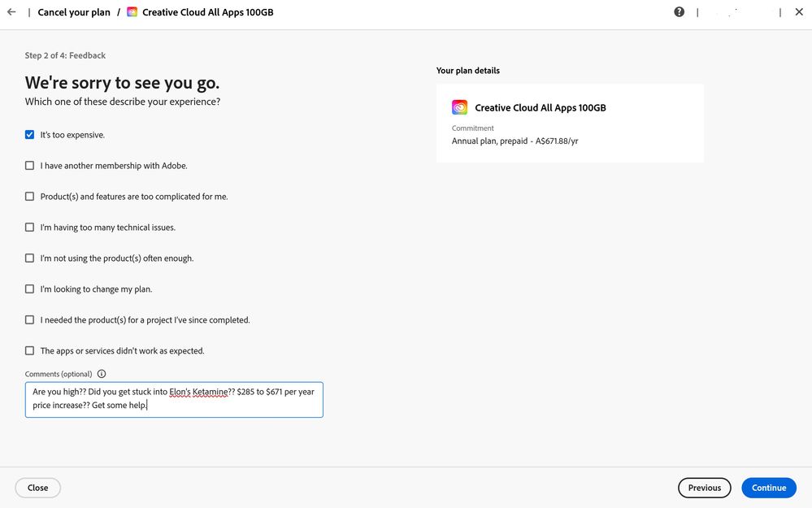The width and height of the screenshot is (812, 508).
Task: Tick "I'm having too many technical issues"
Action: point(30,228)
